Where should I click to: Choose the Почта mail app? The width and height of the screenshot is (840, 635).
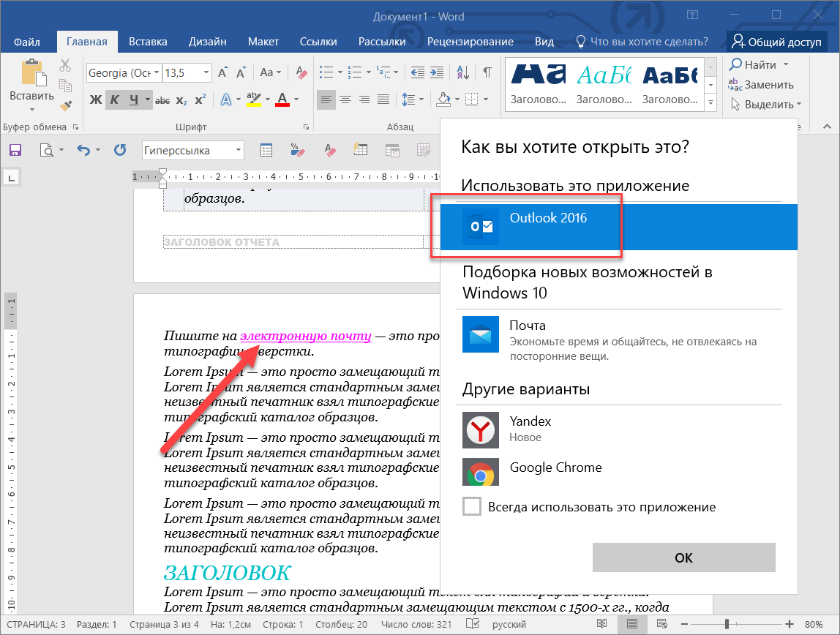619,340
